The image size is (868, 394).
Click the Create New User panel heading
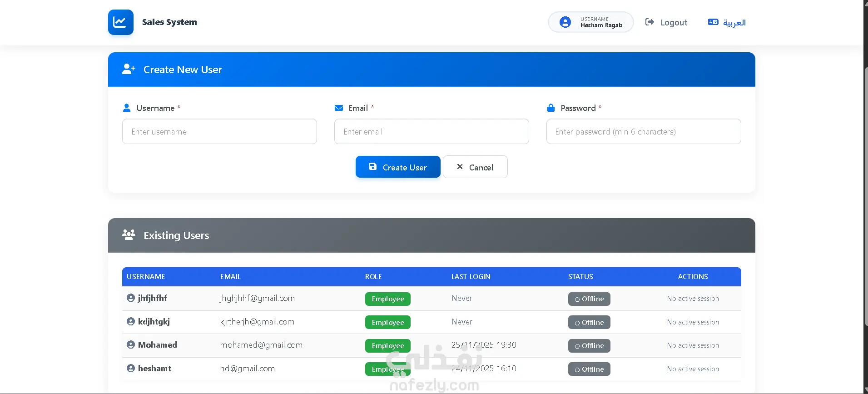coord(183,70)
